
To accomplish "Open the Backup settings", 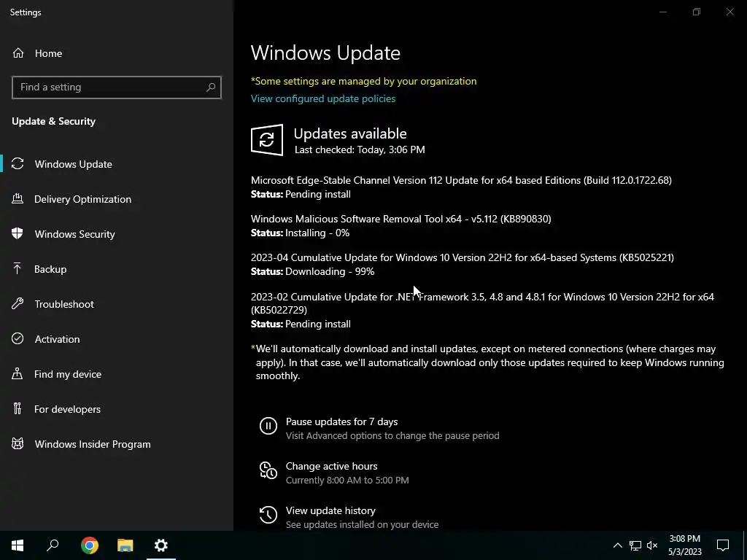I will (50, 269).
